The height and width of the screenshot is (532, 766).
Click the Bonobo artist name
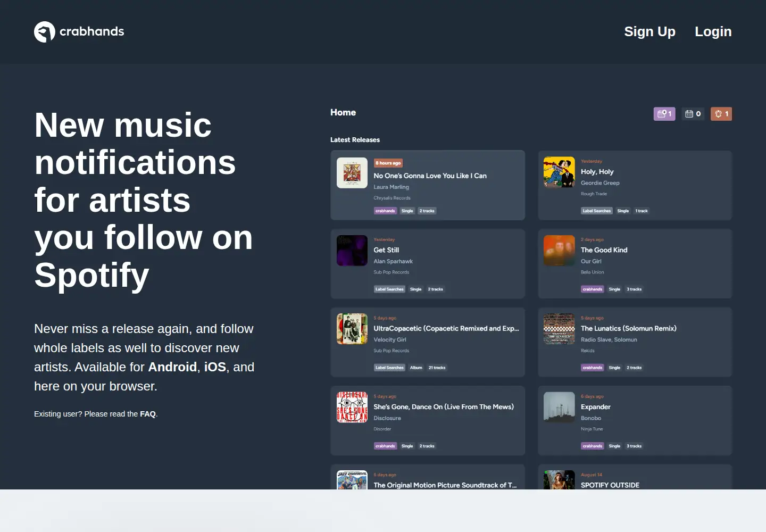point(591,418)
